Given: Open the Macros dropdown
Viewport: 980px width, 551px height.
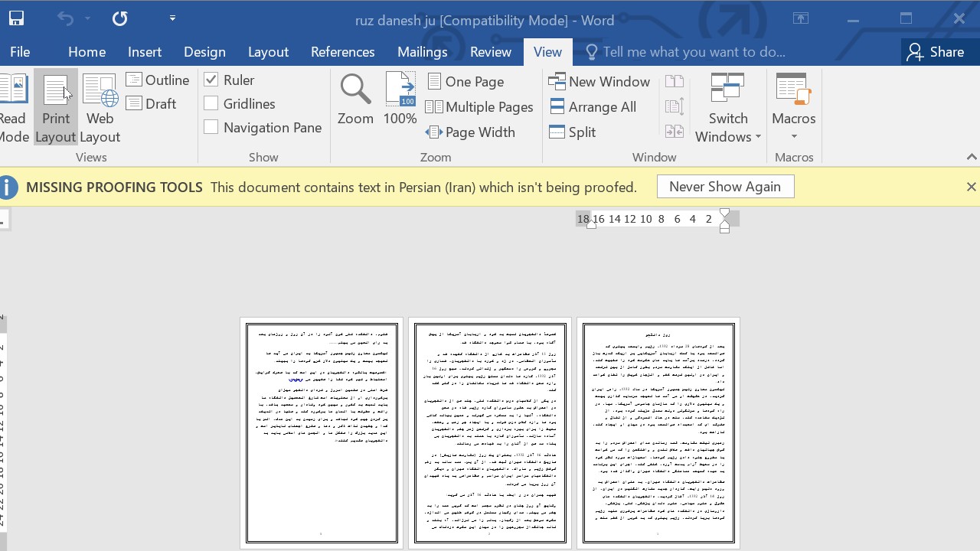Looking at the screenshot, I should click(794, 107).
